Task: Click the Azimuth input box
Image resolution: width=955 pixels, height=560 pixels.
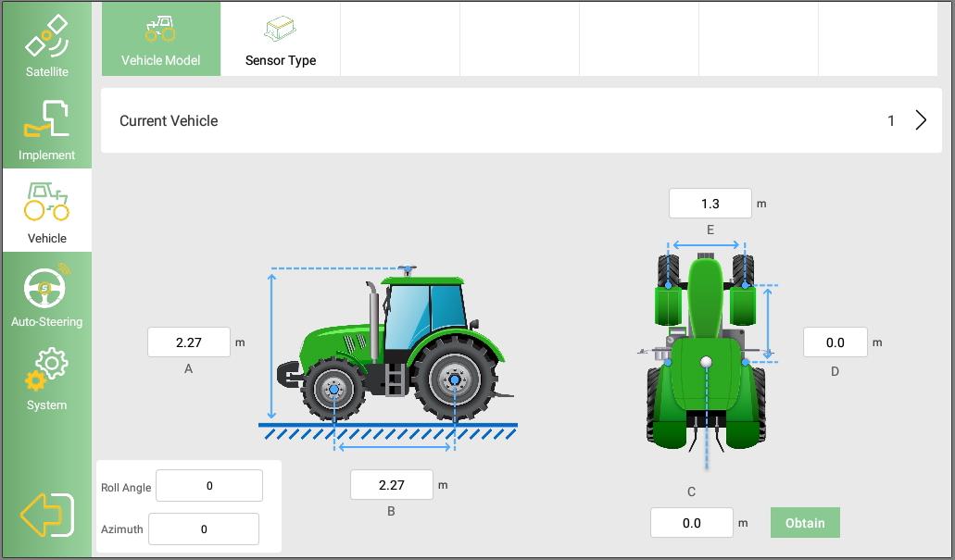Action: 204,529
